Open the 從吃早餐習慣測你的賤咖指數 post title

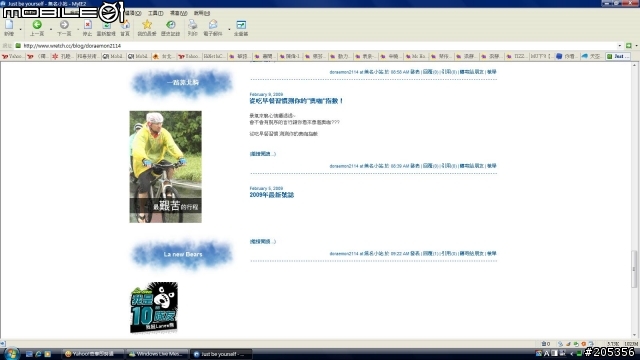296,101
